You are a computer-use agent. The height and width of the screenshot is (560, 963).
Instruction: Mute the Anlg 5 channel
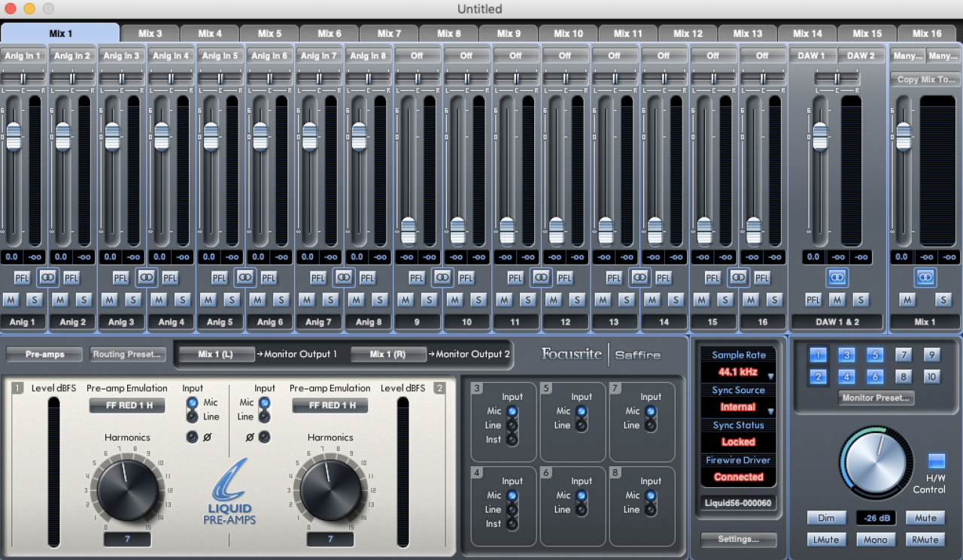[x=208, y=300]
